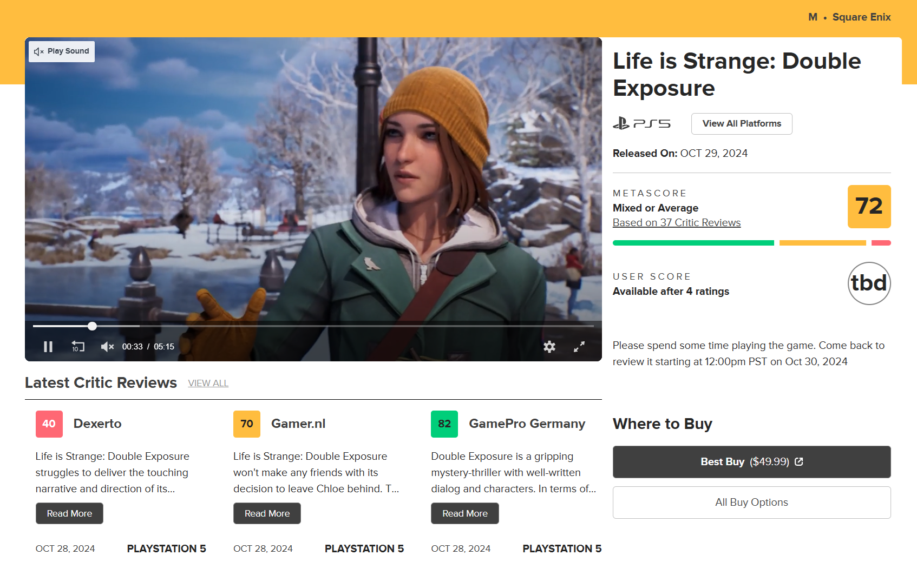Viewport: 917px width, 588px height.
Task: Click the PS5 platform logo
Action: (641, 124)
